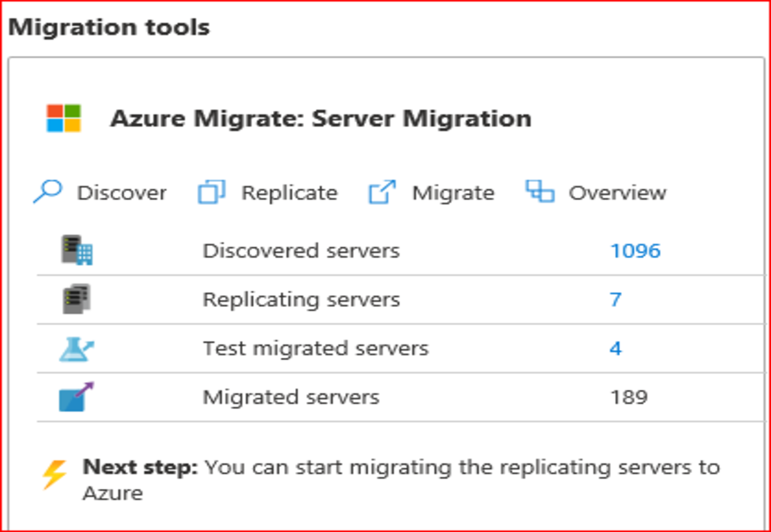Open the Overview label
Screen dimensions: 771x532
click(x=617, y=193)
